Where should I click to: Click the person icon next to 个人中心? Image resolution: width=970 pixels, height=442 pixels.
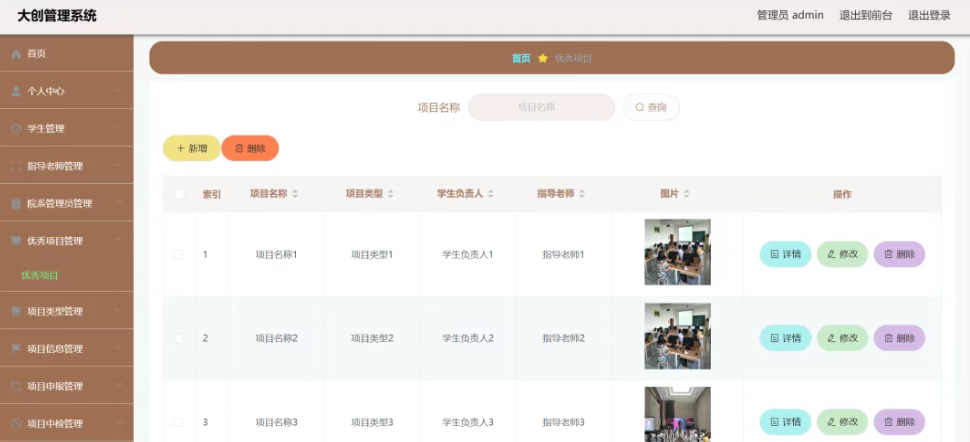[16, 92]
